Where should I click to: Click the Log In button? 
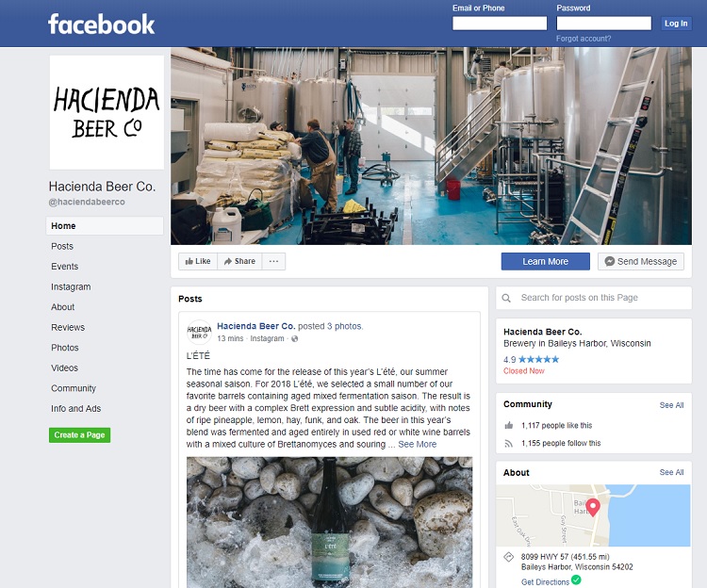click(676, 24)
